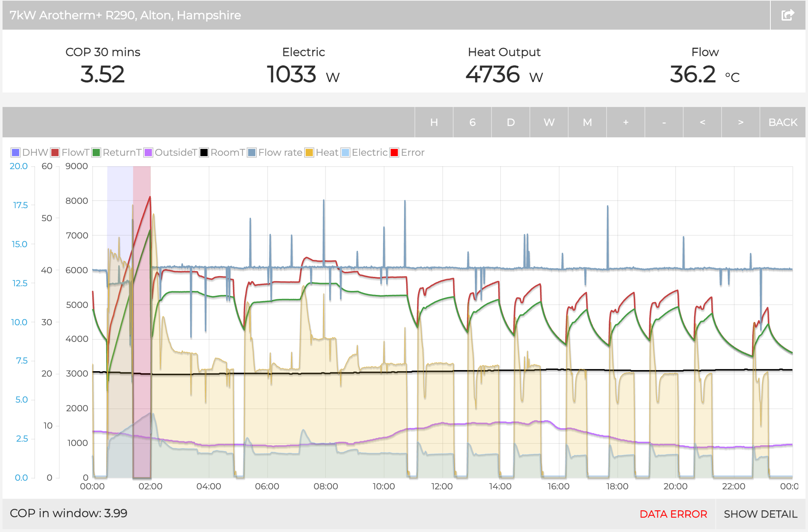
Task: Toggle FlowT series in legend
Action: click(70, 153)
